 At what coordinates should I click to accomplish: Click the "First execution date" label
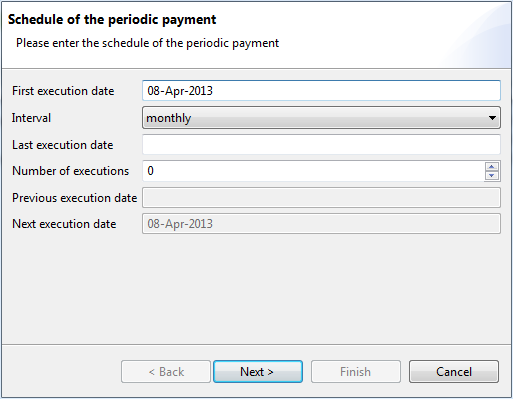(63, 91)
